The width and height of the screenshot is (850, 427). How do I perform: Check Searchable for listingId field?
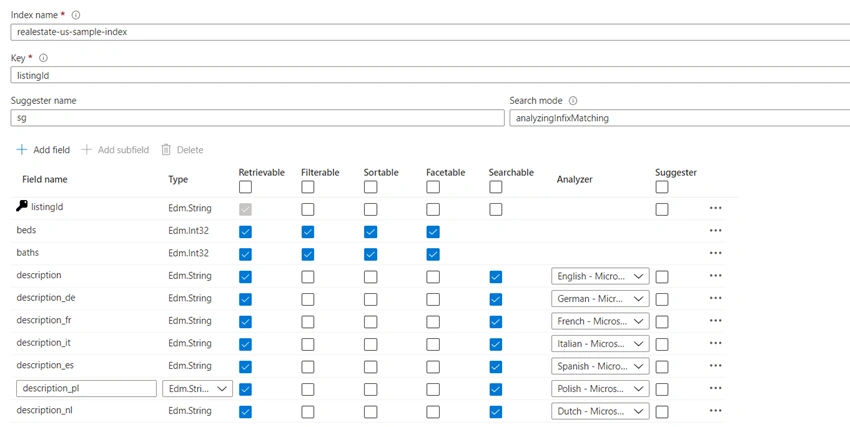pos(495,209)
